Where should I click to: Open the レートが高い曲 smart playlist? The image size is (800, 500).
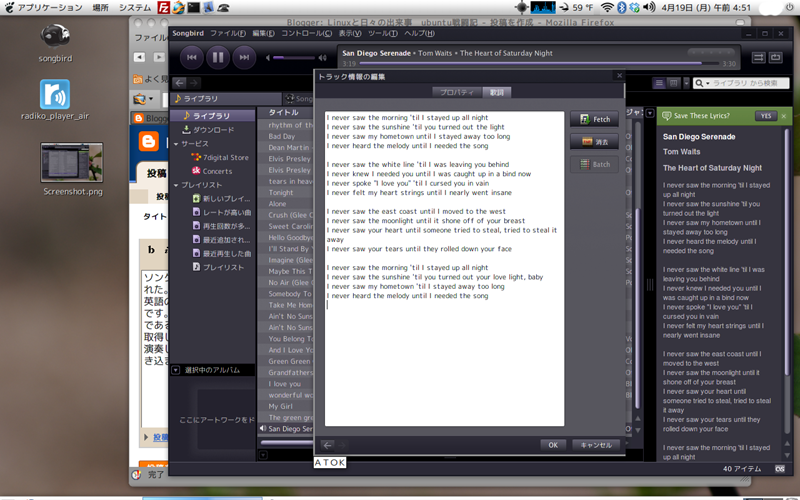[221, 212]
